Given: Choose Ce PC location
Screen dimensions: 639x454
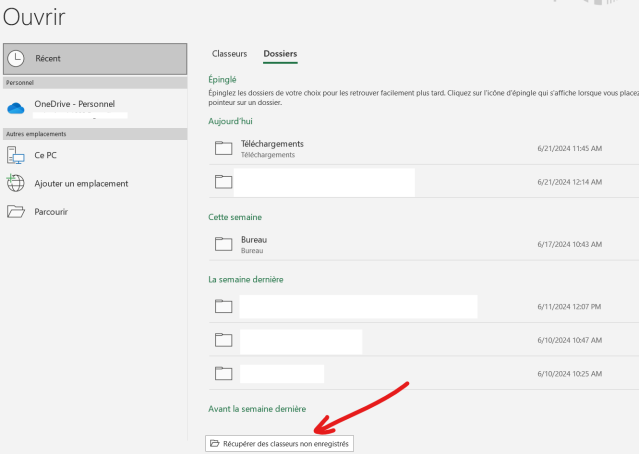Looking at the screenshot, I should [95, 155].
